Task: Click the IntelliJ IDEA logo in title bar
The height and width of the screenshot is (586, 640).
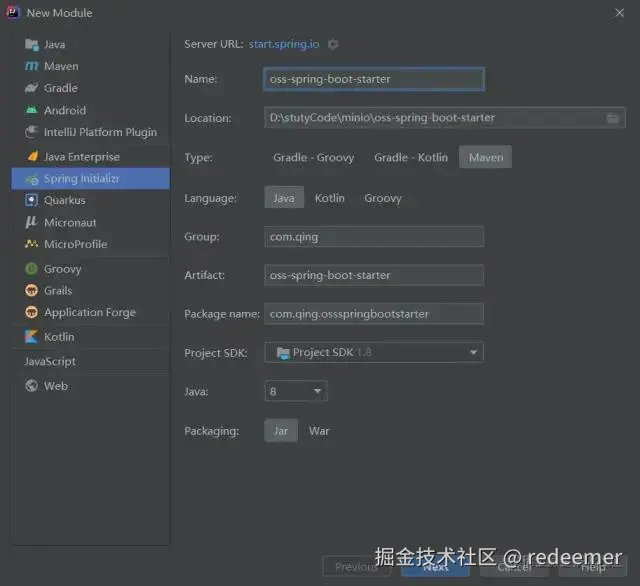Action: tap(13, 13)
